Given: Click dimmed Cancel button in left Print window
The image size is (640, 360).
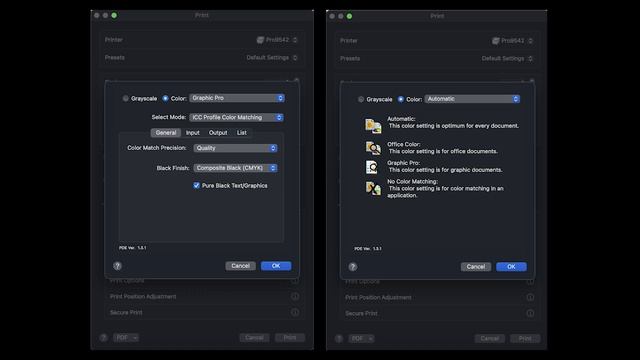Looking at the screenshot, I should 254,338.
